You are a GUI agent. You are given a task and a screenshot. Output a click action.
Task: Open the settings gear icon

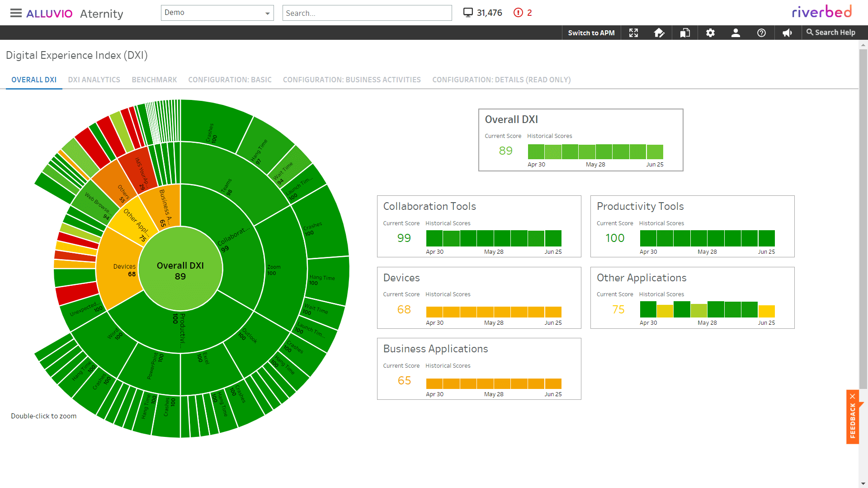pyautogui.click(x=710, y=33)
